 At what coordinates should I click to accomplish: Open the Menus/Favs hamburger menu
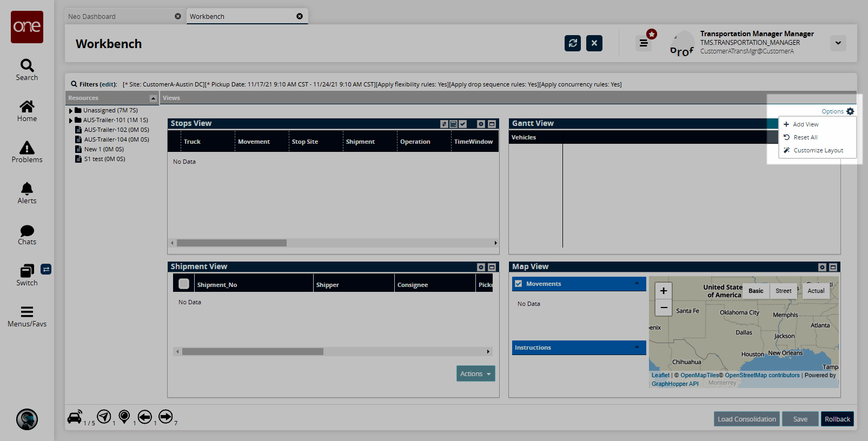pyautogui.click(x=27, y=316)
